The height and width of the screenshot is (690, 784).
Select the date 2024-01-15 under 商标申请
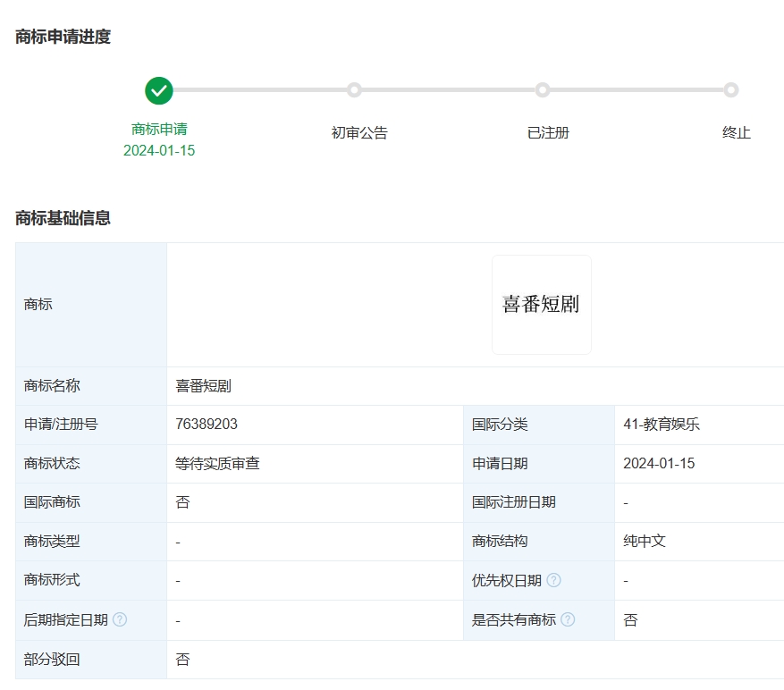tap(159, 150)
